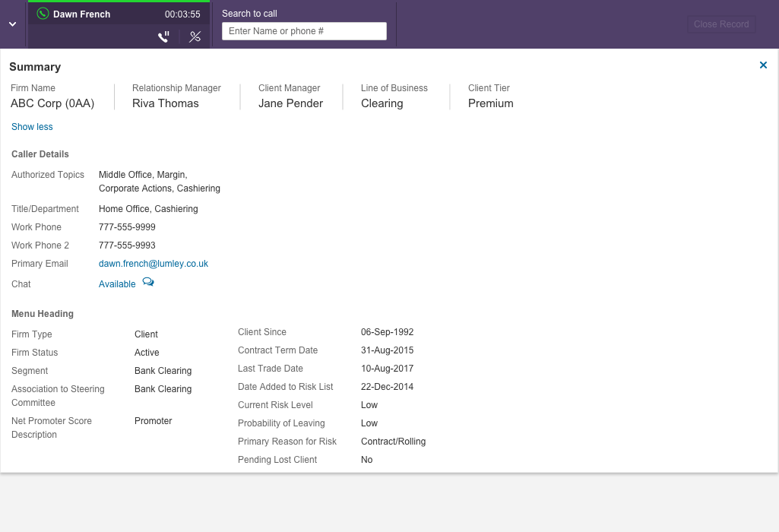
Task: Click the Summary heading
Action: click(35, 67)
